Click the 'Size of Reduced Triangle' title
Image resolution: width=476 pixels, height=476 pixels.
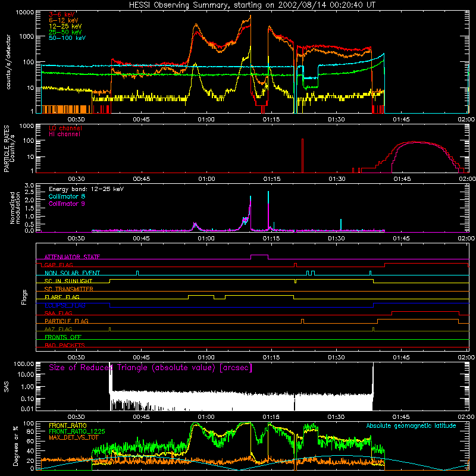(151, 368)
